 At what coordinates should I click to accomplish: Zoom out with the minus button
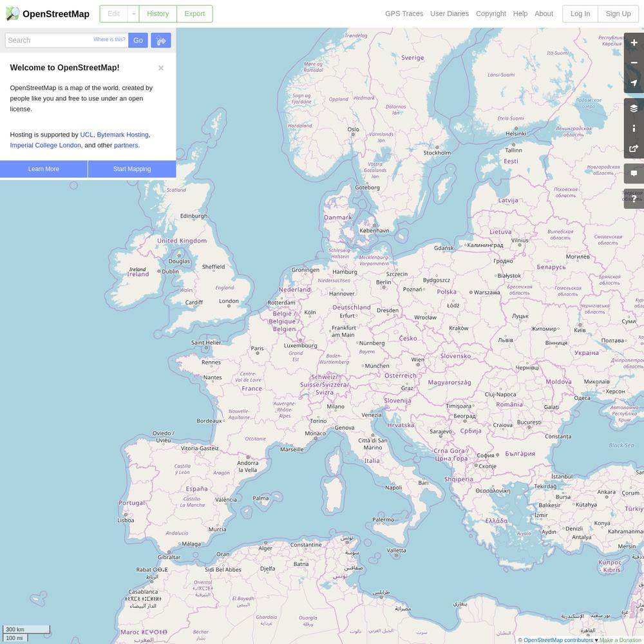pos(634,63)
